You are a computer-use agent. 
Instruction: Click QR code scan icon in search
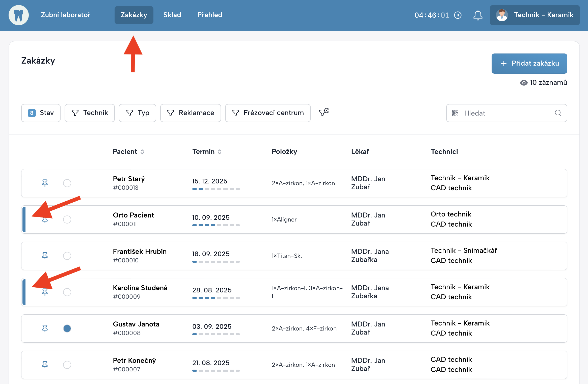455,113
